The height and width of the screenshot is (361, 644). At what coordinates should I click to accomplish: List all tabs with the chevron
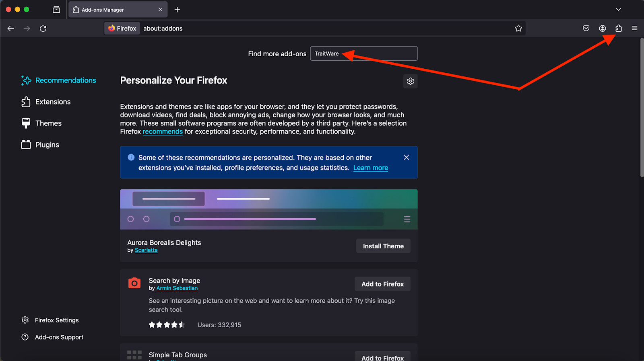pos(618,9)
